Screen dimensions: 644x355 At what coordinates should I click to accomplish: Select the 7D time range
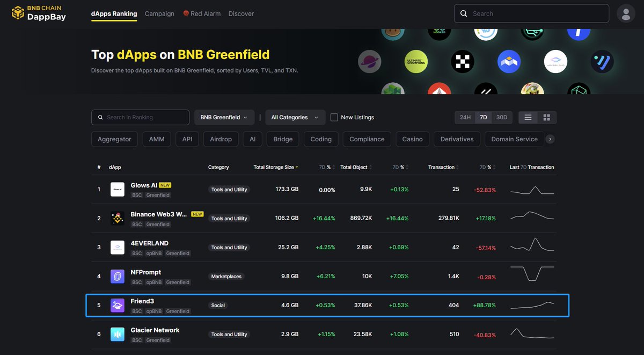click(x=483, y=117)
